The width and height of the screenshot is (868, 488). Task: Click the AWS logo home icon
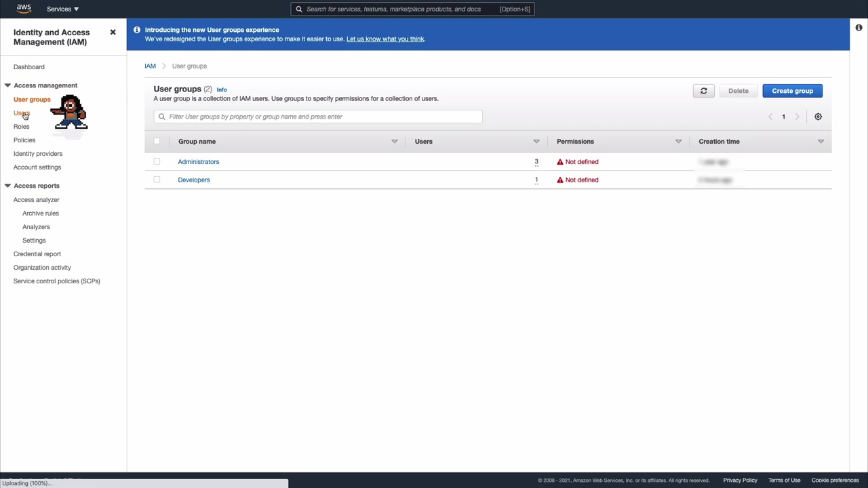(x=24, y=9)
